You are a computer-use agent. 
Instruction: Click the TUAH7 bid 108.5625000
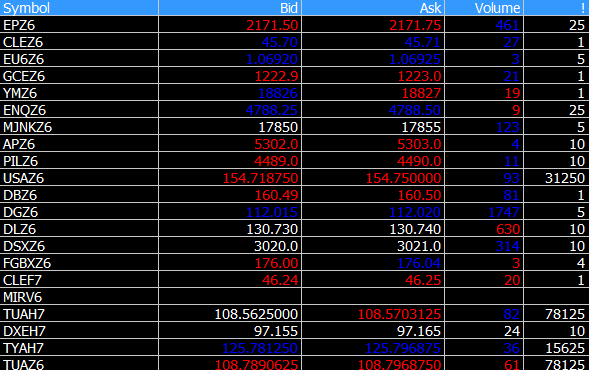click(256, 314)
